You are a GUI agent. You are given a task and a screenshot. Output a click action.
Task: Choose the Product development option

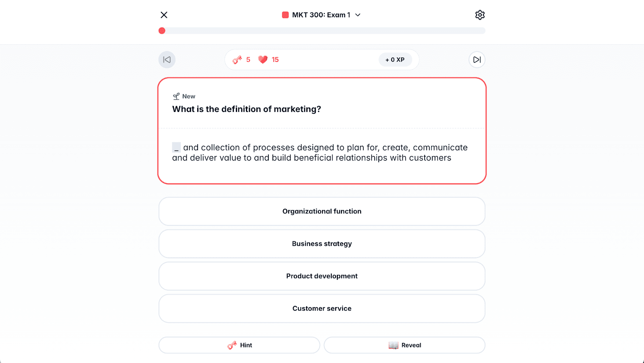322,276
